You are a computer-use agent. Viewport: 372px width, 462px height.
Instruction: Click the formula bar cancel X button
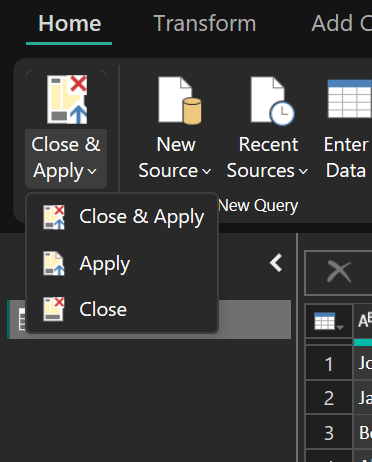[x=339, y=272]
